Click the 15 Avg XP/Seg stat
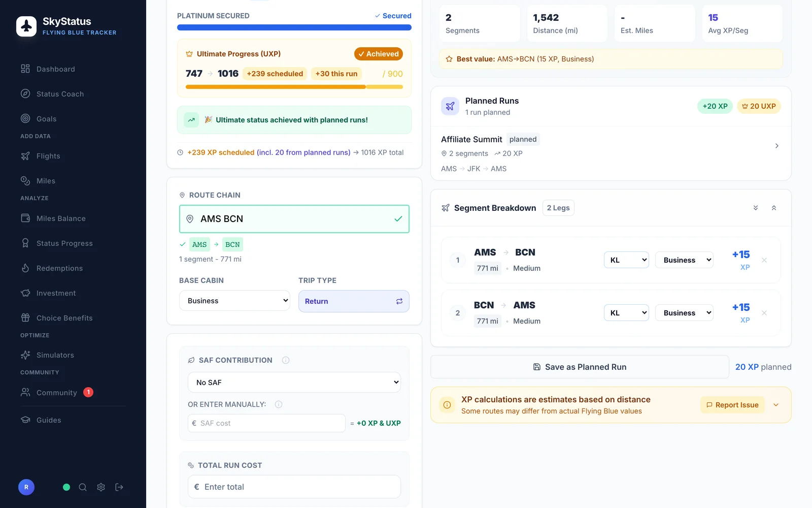This screenshot has height=508, width=812. [742, 23]
